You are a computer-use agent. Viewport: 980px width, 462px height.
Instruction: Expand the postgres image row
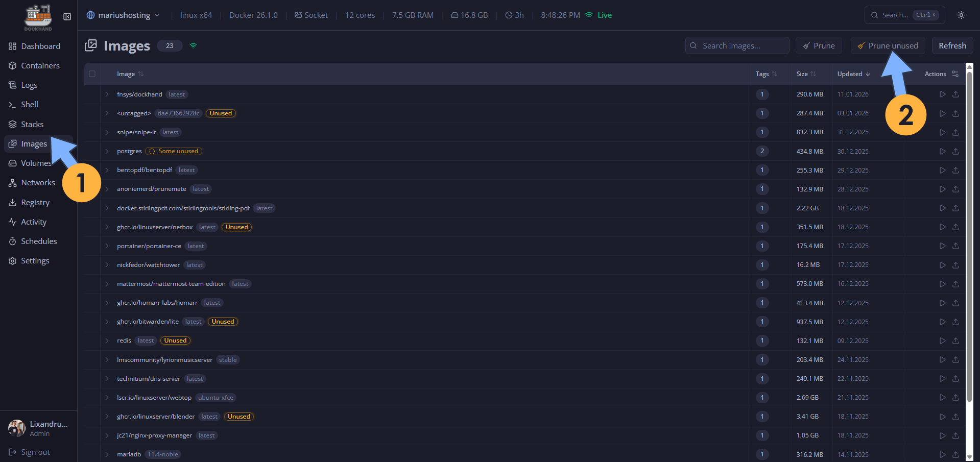106,151
